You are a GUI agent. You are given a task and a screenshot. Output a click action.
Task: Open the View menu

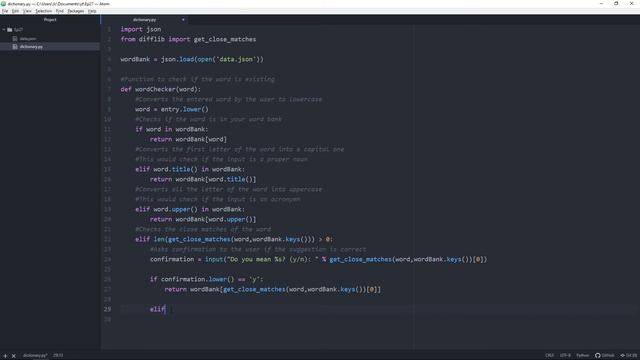tap(27, 11)
